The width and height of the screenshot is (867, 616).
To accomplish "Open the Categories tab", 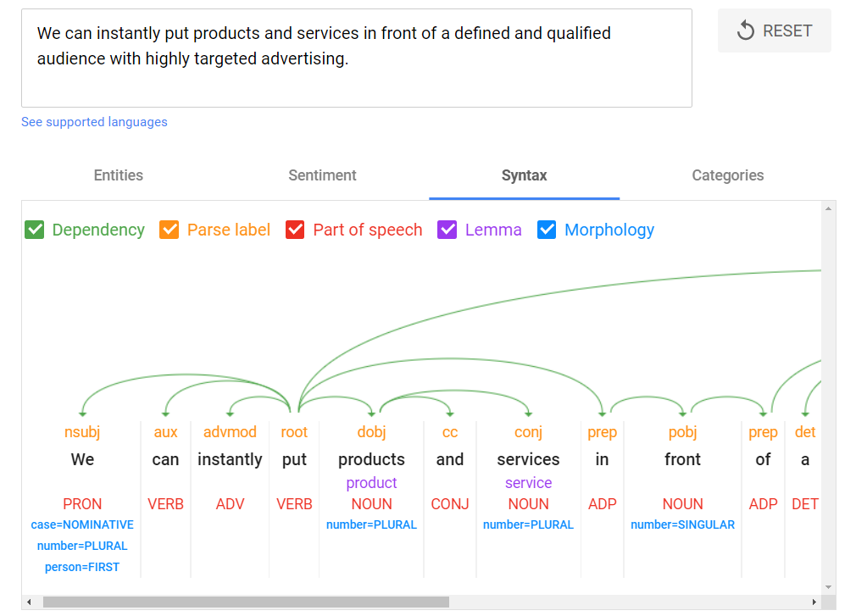I will coord(727,175).
